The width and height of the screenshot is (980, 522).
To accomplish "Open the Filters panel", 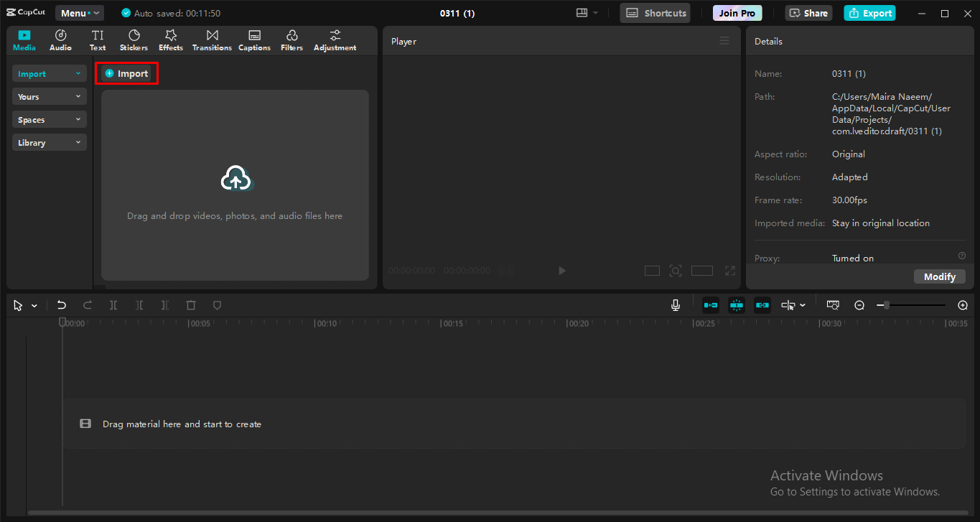I will click(291, 40).
